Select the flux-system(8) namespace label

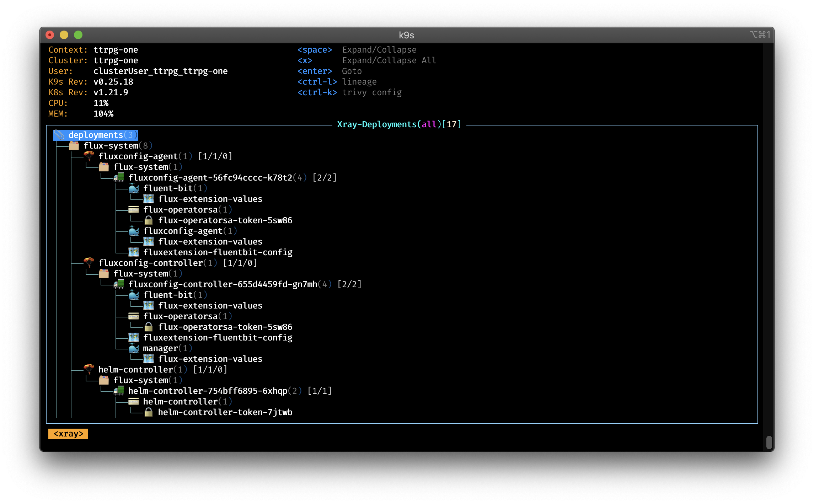pyautogui.click(x=118, y=146)
